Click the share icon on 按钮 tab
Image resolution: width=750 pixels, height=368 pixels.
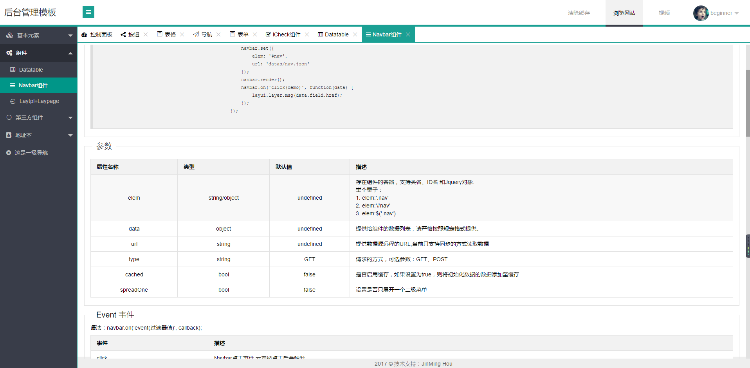click(123, 34)
